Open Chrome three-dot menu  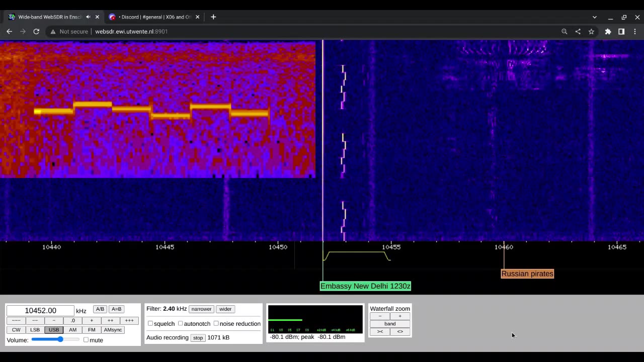[635, 31]
